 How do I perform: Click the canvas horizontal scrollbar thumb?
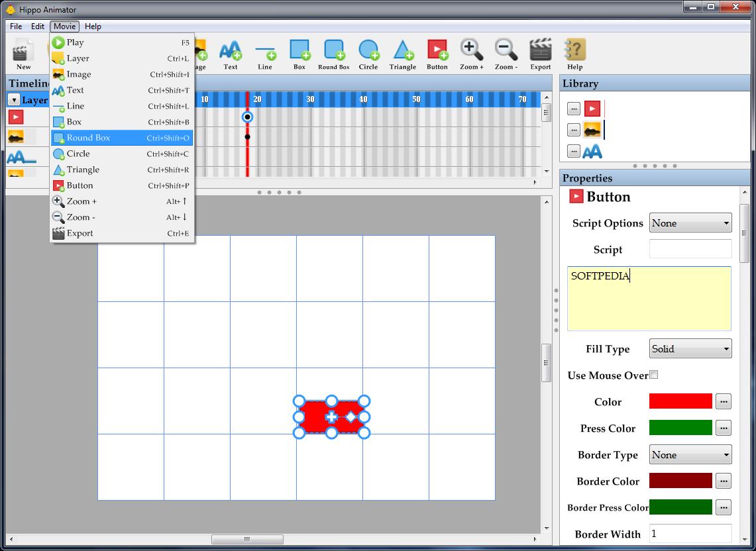(x=247, y=539)
